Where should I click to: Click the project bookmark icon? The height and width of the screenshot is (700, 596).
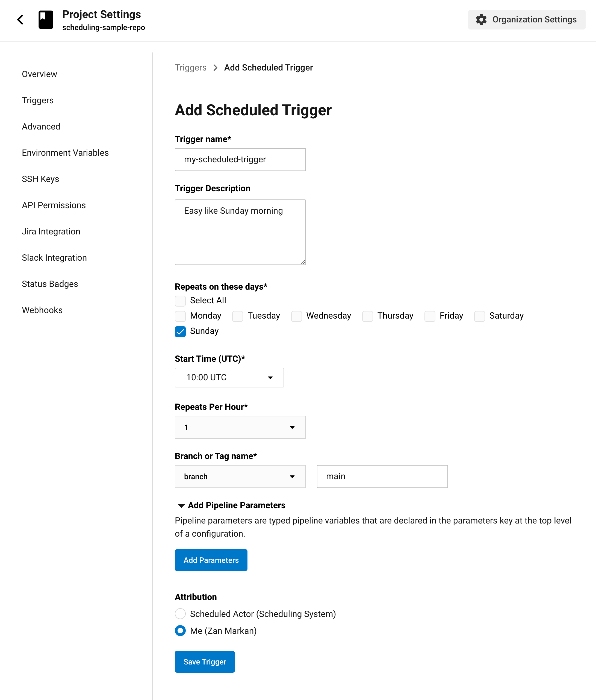[x=46, y=19]
